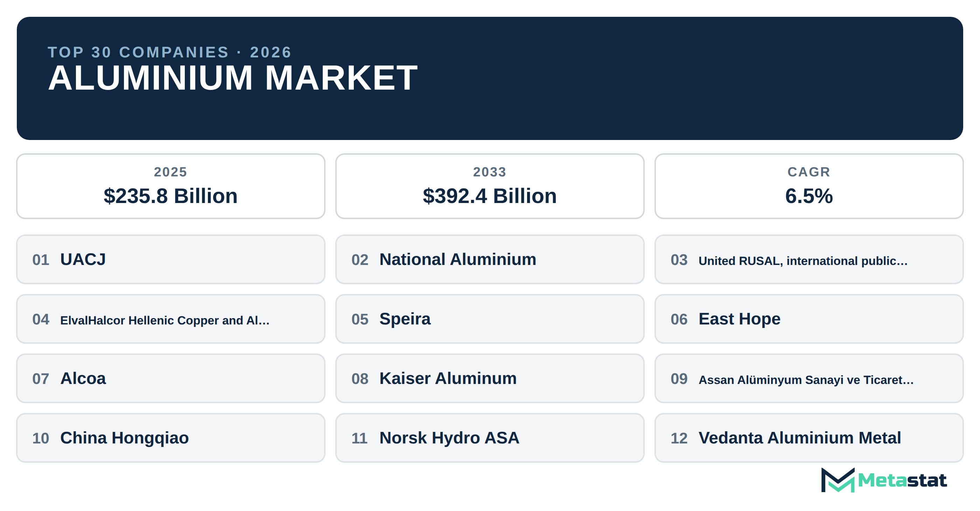Image resolution: width=980 pixels, height=511 pixels.
Task: Open the 07 Alcoa card
Action: coord(171,378)
